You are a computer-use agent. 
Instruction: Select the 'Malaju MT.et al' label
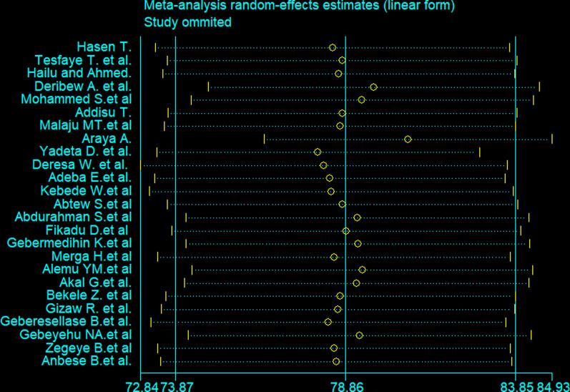[85, 125]
